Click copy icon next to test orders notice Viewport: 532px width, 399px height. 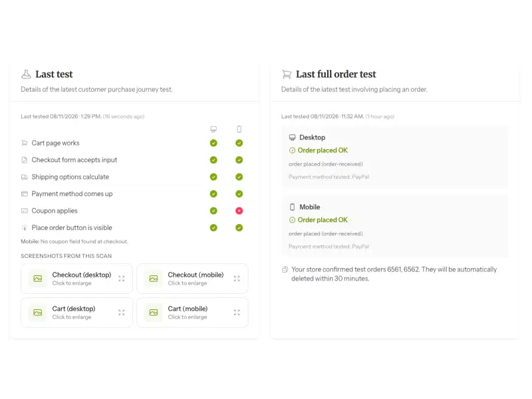coord(285,269)
